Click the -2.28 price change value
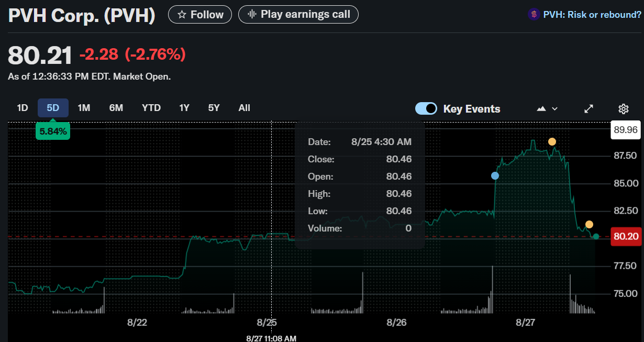 coord(99,54)
